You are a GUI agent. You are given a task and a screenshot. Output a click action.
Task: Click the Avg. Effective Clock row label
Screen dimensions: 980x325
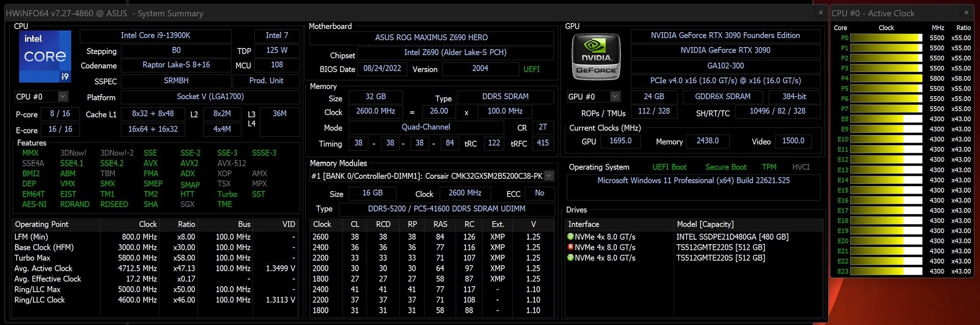click(47, 279)
